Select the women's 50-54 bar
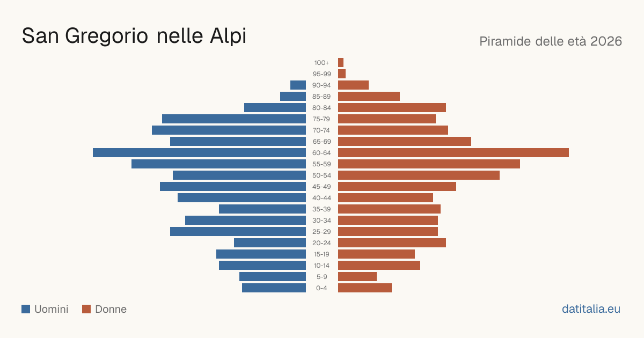 (419, 175)
